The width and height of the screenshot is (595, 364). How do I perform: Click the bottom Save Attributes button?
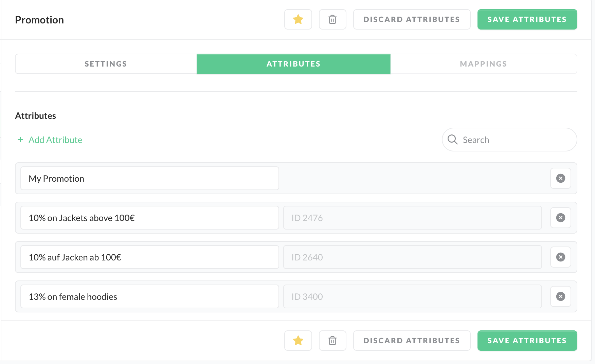click(x=527, y=341)
